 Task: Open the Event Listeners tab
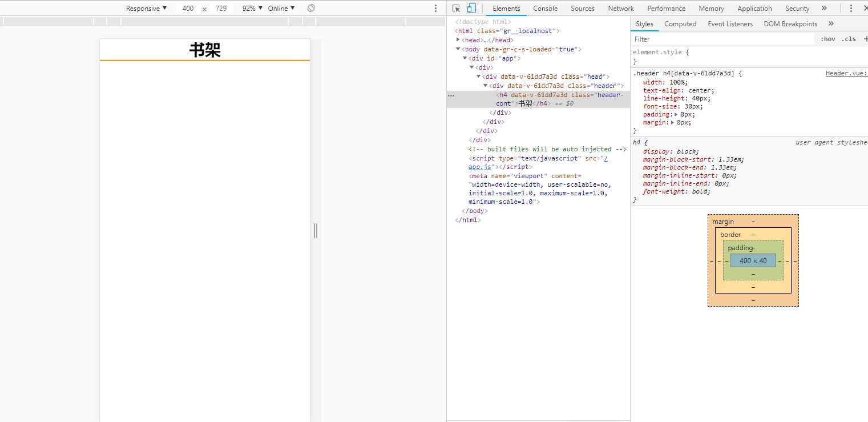(x=730, y=23)
